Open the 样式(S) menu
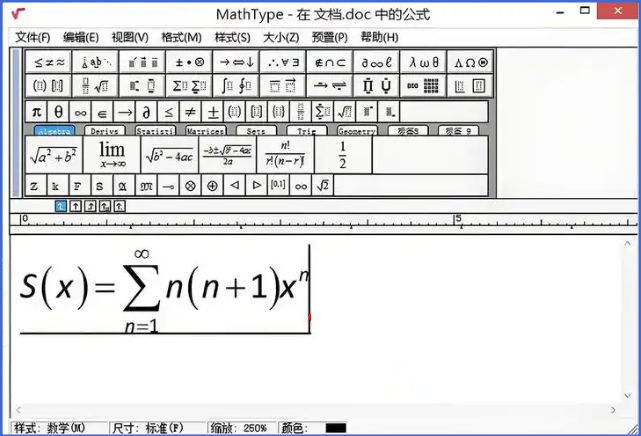The image size is (641, 436). pos(233,38)
